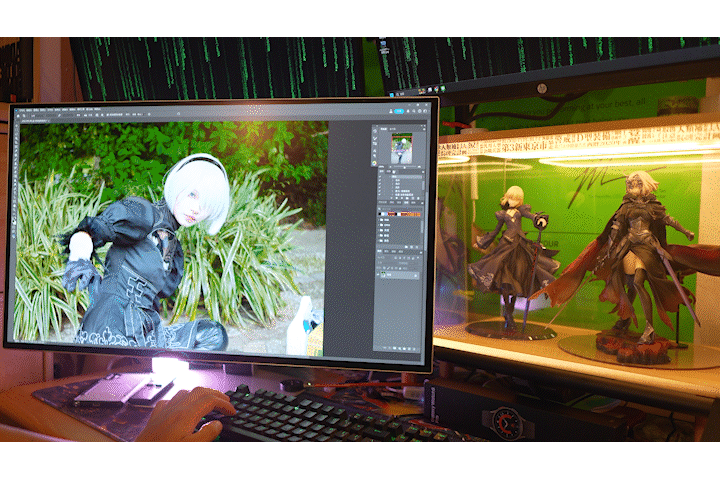This screenshot has width=720, height=480.
Task: Select the Lasso tool
Action: point(16,134)
